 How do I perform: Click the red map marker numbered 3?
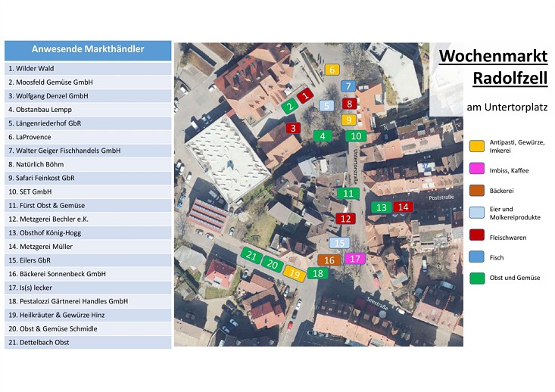point(293,128)
